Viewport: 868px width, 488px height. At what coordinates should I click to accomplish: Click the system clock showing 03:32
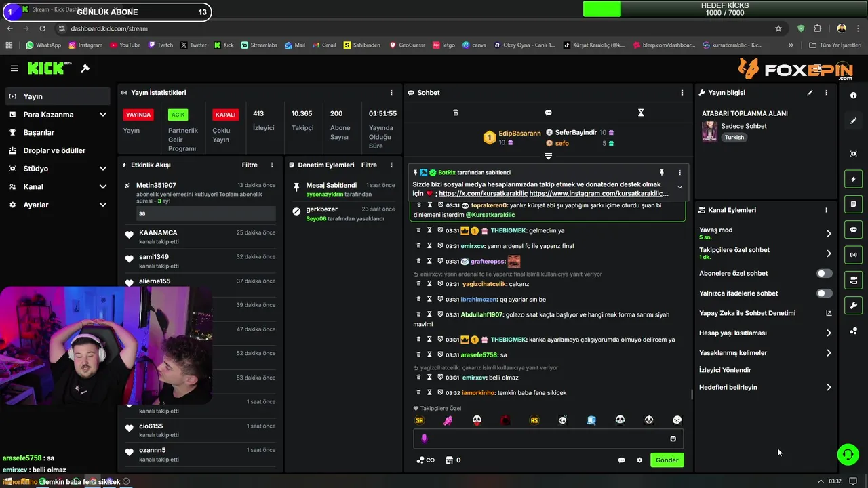click(835, 481)
